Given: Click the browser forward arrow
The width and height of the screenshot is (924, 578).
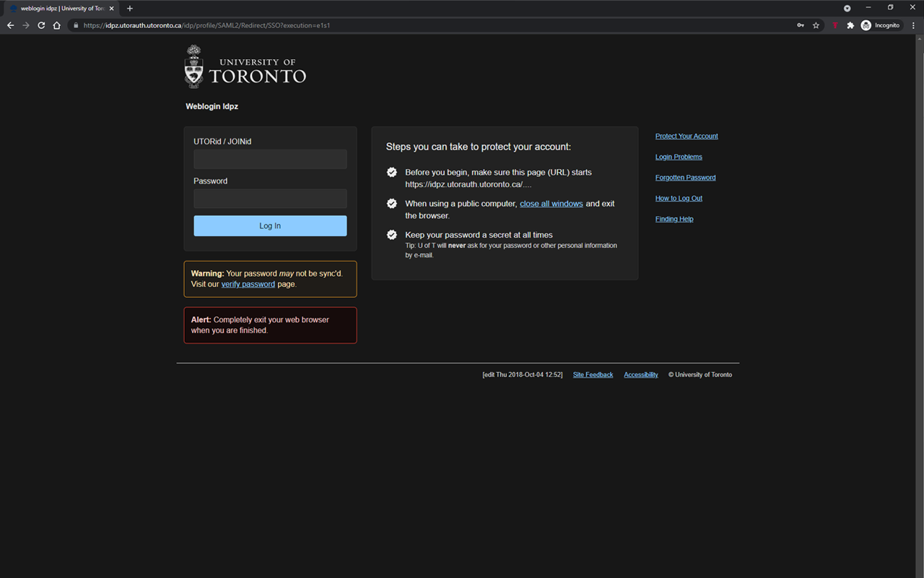Looking at the screenshot, I should 26,25.
